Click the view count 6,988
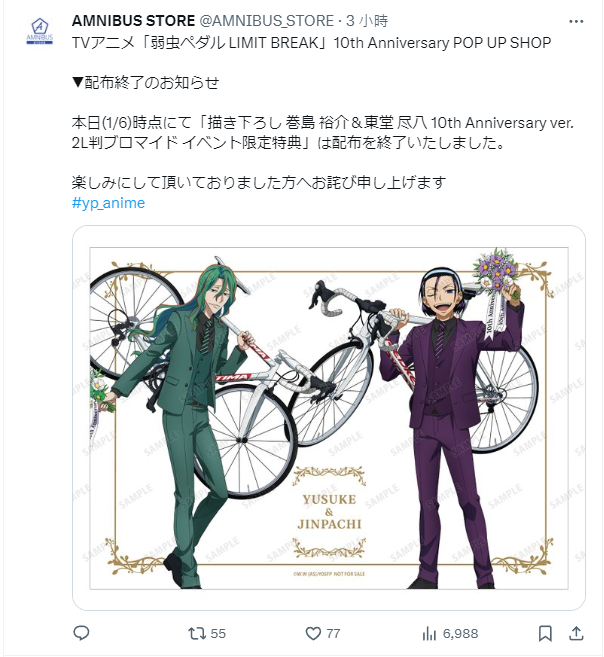604x657 pixels. point(460,633)
